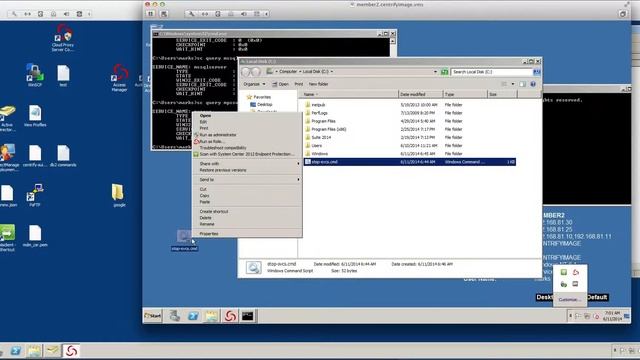Select stop-svcs.cmd row in Explorer list
This screenshot has height=360, width=640.
coord(410,162)
